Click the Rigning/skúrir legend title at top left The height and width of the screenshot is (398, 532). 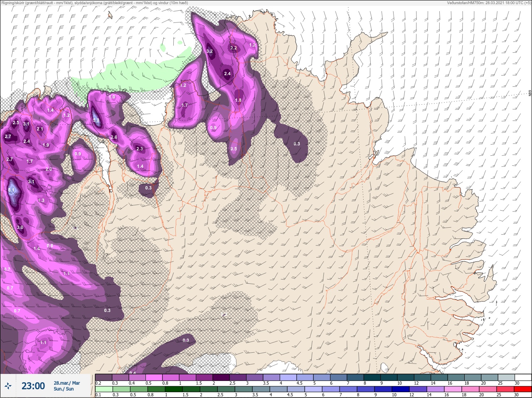click(95, 3)
